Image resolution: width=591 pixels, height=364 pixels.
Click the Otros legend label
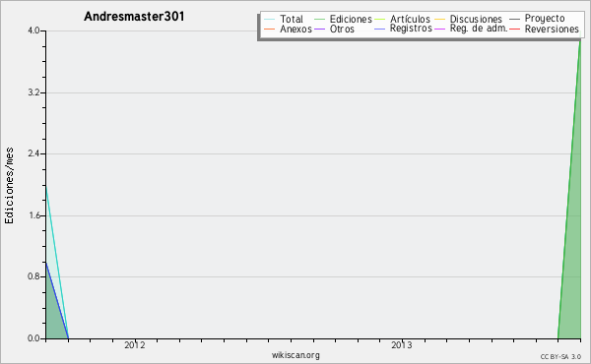(x=342, y=29)
